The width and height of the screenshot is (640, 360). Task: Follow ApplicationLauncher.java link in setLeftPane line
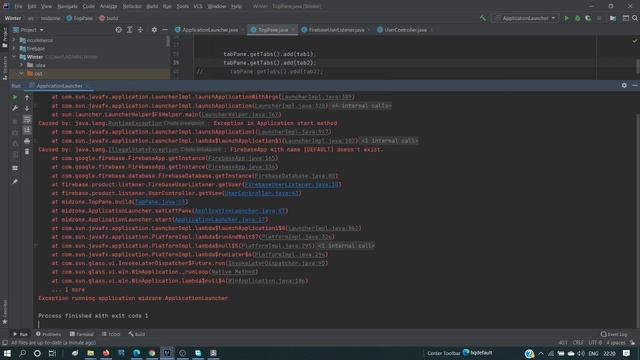click(x=240, y=211)
